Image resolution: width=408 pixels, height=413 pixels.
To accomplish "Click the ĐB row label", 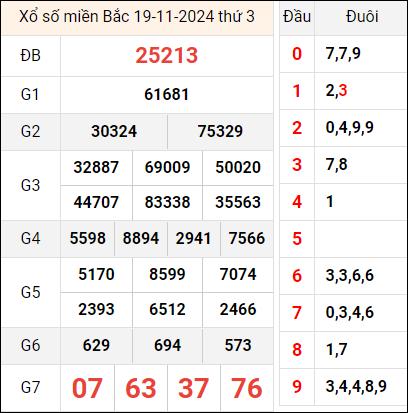I will (30, 55).
